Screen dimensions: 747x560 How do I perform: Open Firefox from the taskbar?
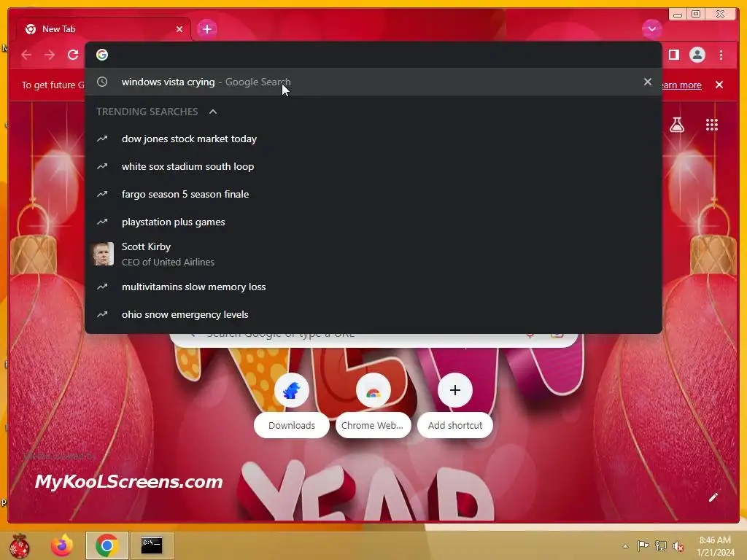(x=62, y=545)
